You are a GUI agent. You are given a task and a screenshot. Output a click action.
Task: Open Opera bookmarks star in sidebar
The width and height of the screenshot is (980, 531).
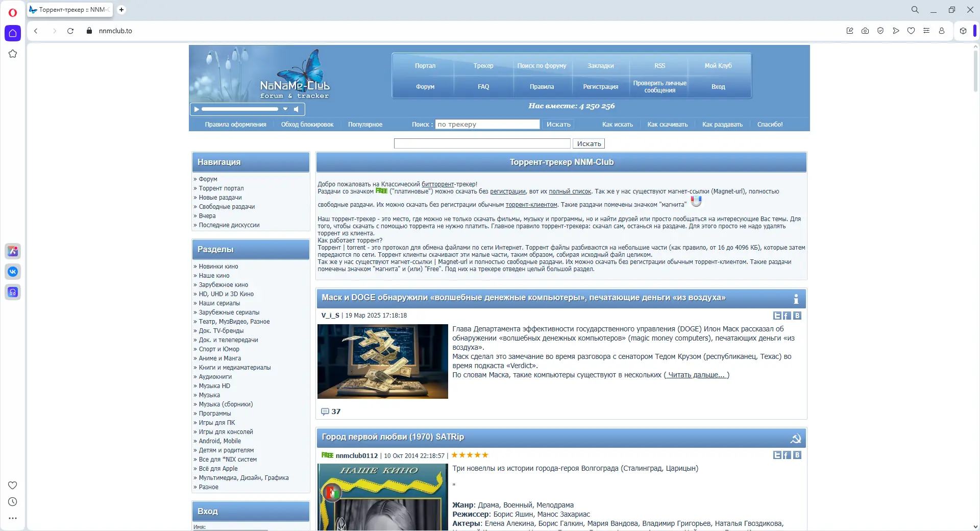pyautogui.click(x=13, y=54)
